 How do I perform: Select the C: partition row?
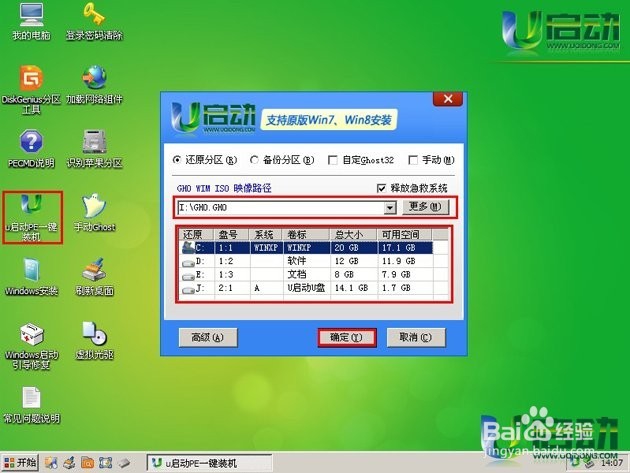307,248
